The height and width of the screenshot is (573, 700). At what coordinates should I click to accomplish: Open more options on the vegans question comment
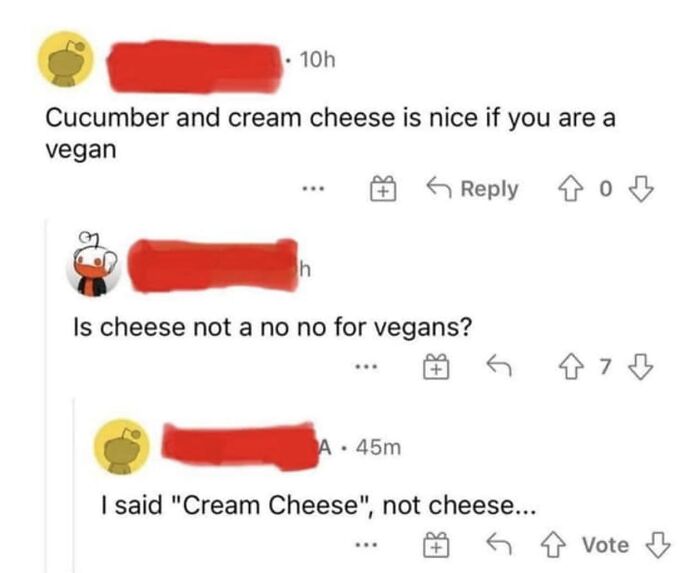(x=367, y=368)
